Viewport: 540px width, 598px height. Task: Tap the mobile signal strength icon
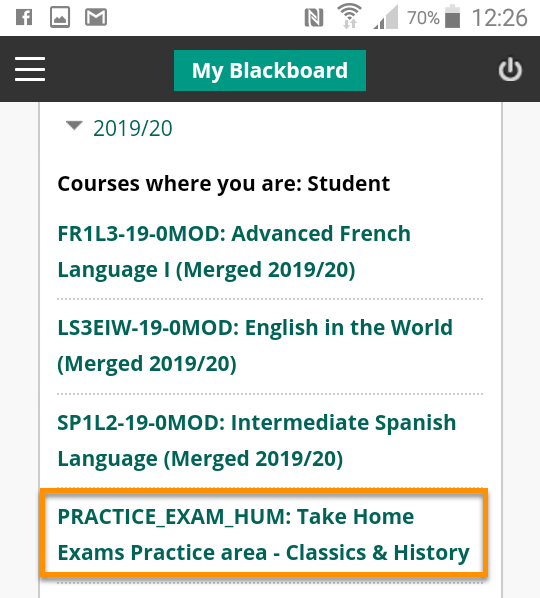pos(386,17)
